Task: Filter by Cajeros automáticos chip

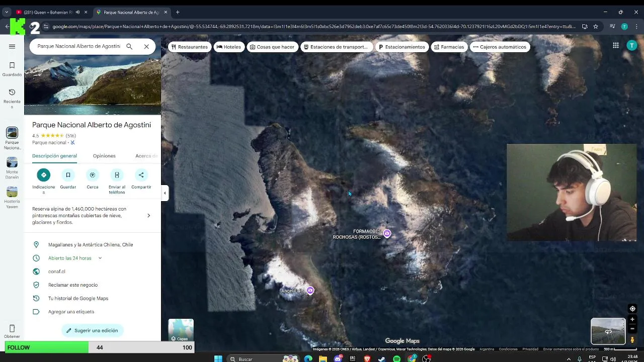Action: pyautogui.click(x=500, y=47)
